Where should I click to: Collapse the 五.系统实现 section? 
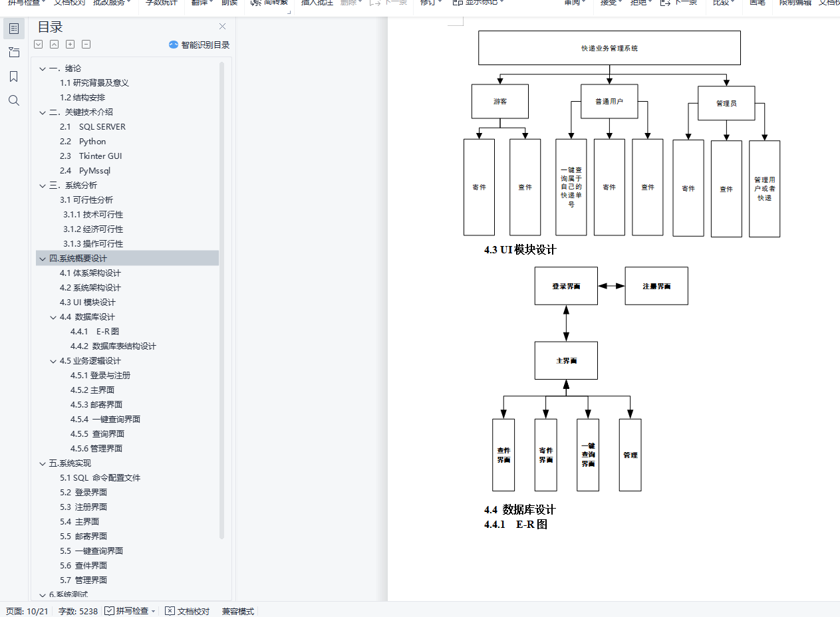click(x=43, y=463)
